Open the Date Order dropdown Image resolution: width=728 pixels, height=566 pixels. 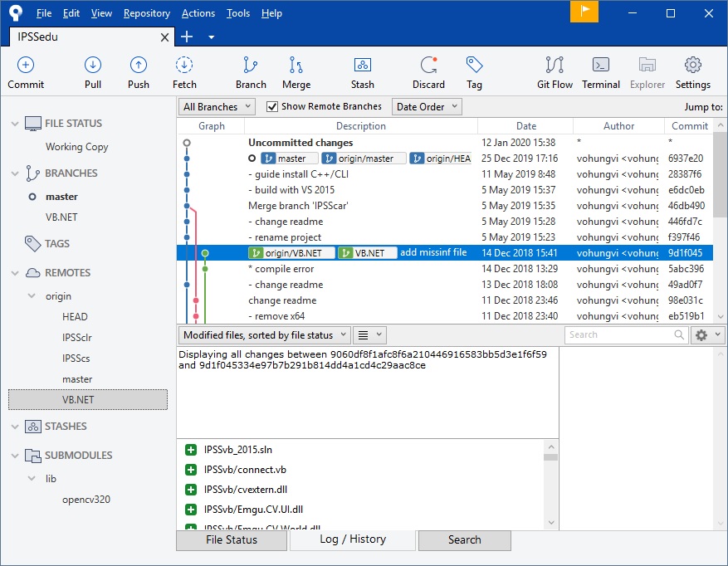coord(427,107)
